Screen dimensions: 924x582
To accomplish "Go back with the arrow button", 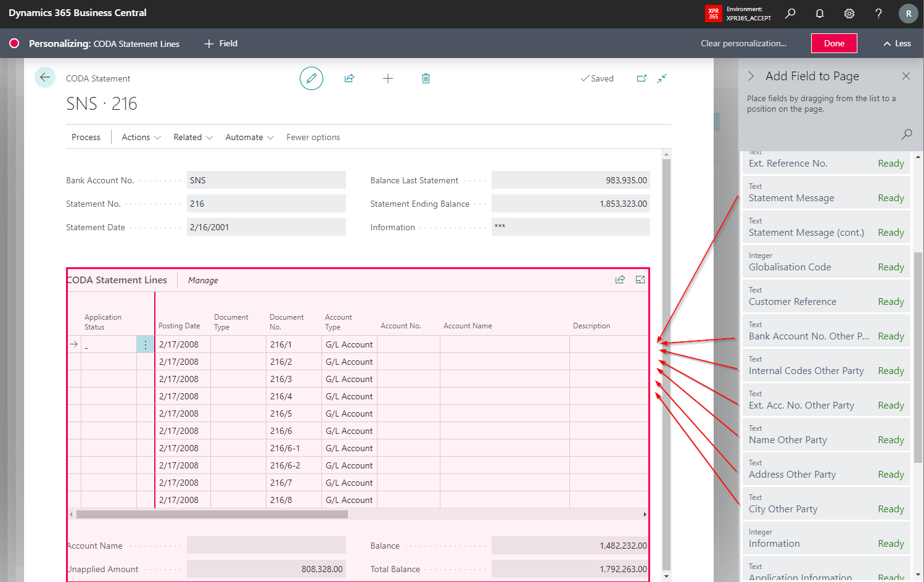I will coord(44,77).
